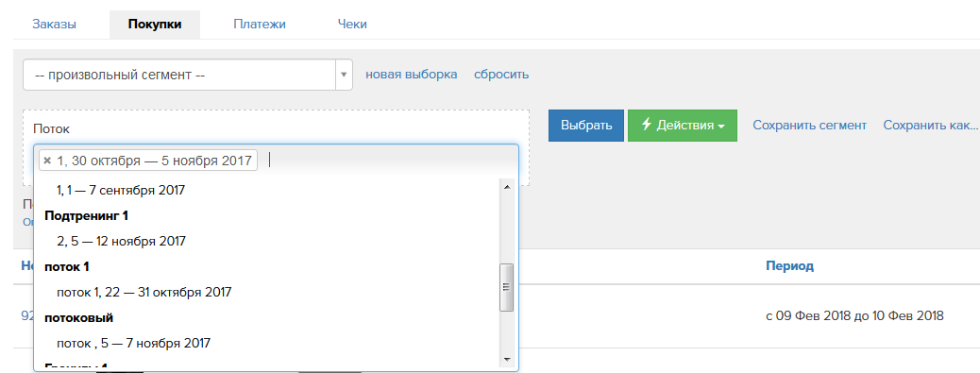980x373 pixels.
Task: Open the Чеки tab
Action: [352, 25]
